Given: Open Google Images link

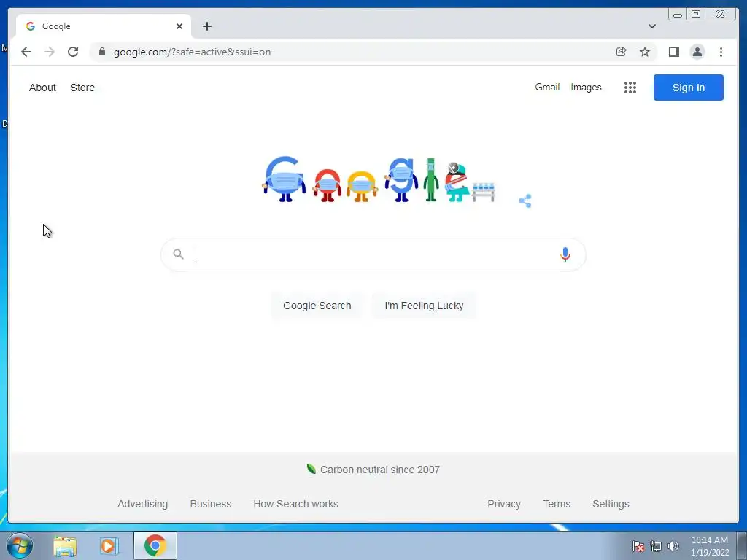Looking at the screenshot, I should [x=586, y=87].
